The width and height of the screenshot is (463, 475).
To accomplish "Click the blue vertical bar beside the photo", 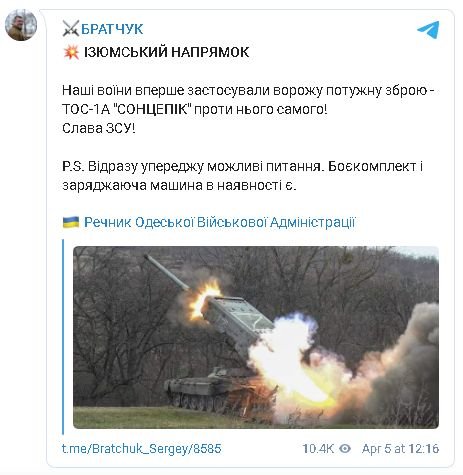I will (63, 337).
